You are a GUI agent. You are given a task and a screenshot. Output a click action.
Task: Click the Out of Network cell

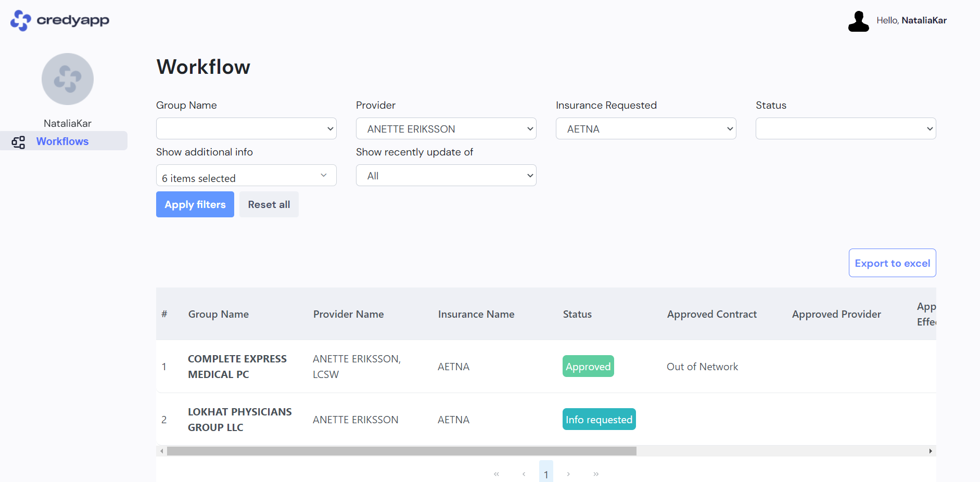tap(702, 367)
